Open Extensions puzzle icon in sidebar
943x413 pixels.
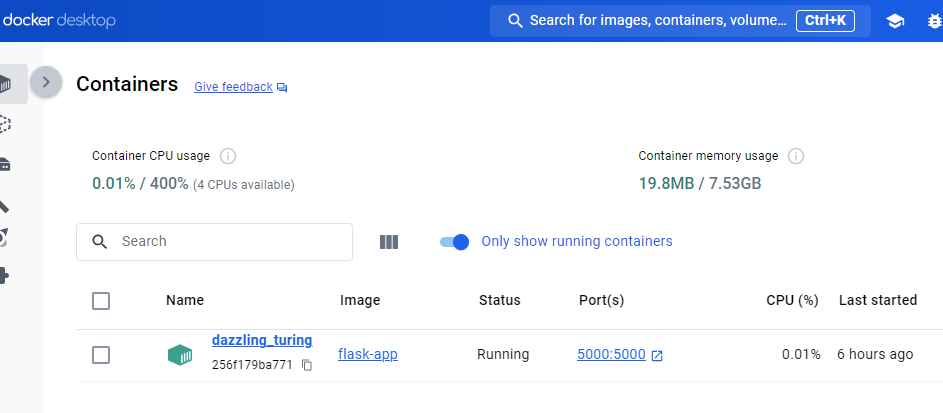pos(5,276)
